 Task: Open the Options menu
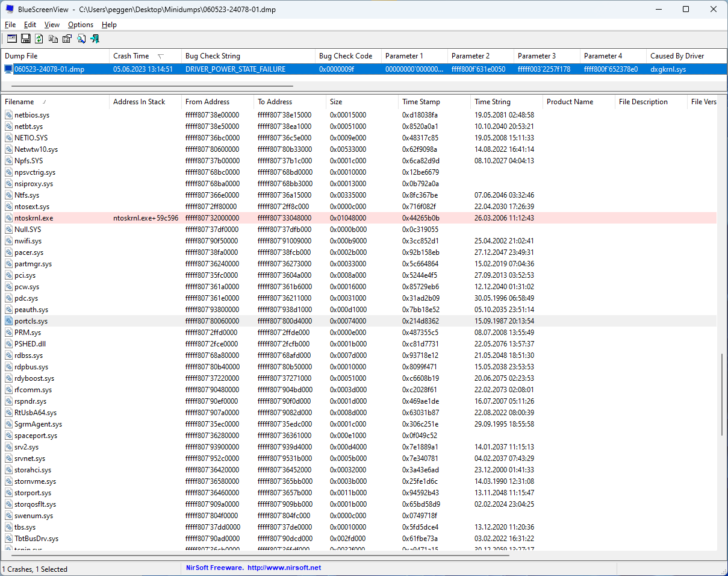pos(81,25)
